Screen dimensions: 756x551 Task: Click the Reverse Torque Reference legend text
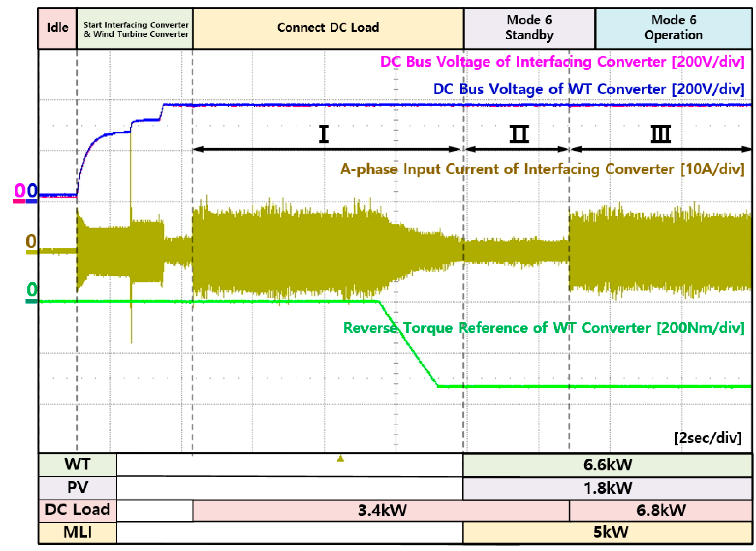[543, 328]
